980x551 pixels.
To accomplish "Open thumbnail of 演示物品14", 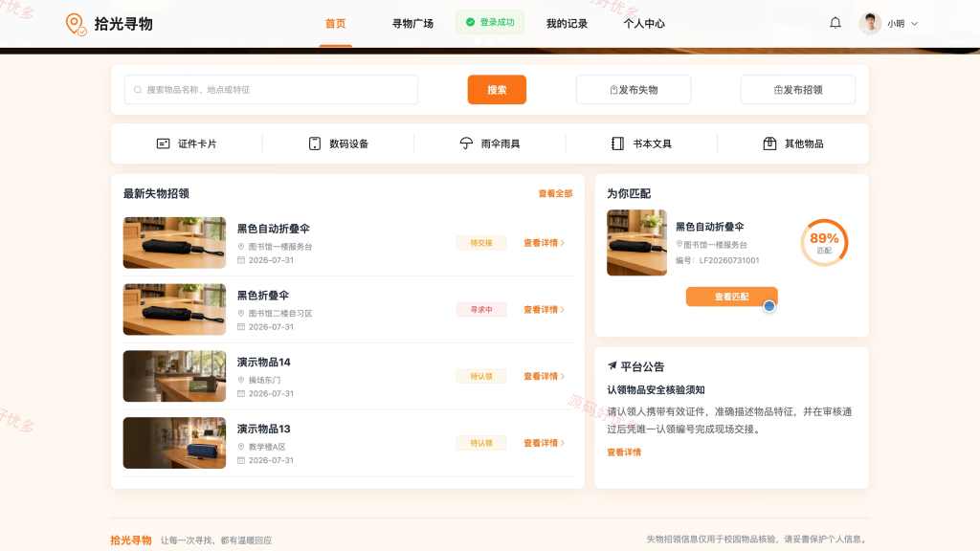I will pyautogui.click(x=174, y=376).
